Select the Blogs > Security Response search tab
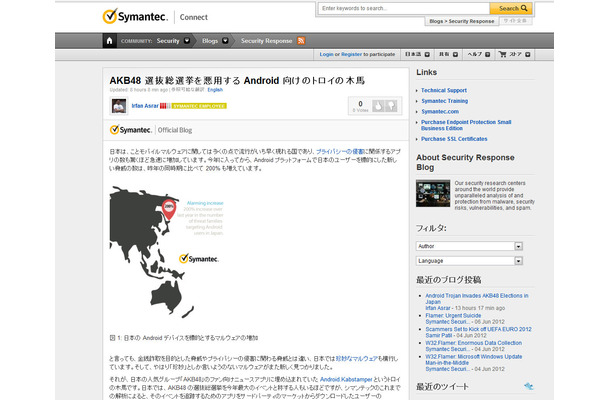This screenshot has width=610, height=400. pyautogui.click(x=461, y=21)
